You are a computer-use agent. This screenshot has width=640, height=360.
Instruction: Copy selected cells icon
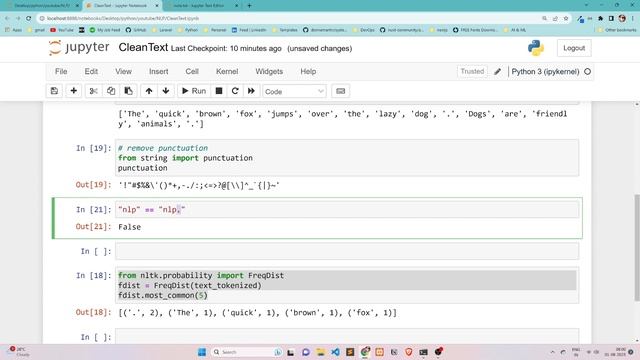pos(111,91)
